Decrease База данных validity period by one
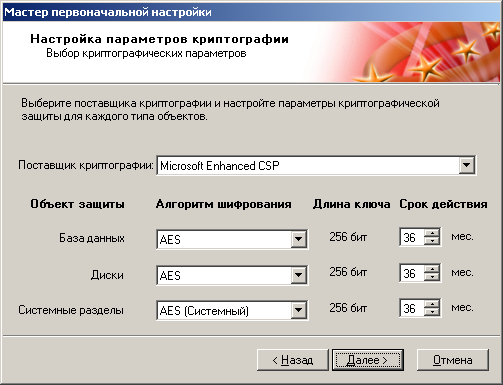This screenshot has height=385, width=503. pyautogui.click(x=432, y=241)
